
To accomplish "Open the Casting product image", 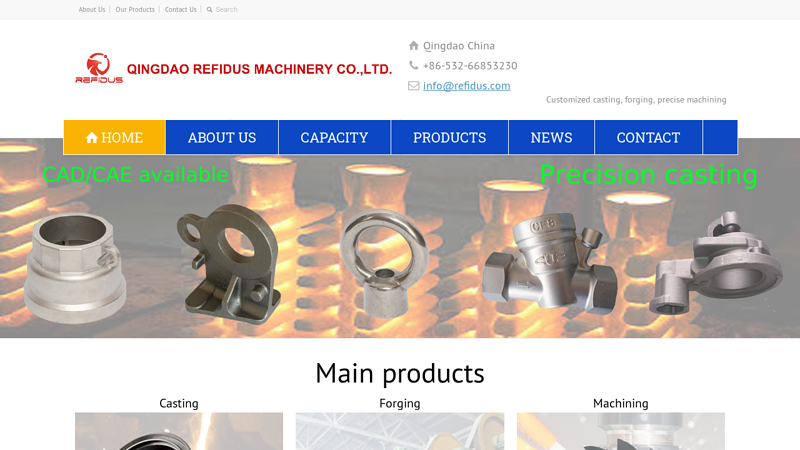I will click(179, 431).
